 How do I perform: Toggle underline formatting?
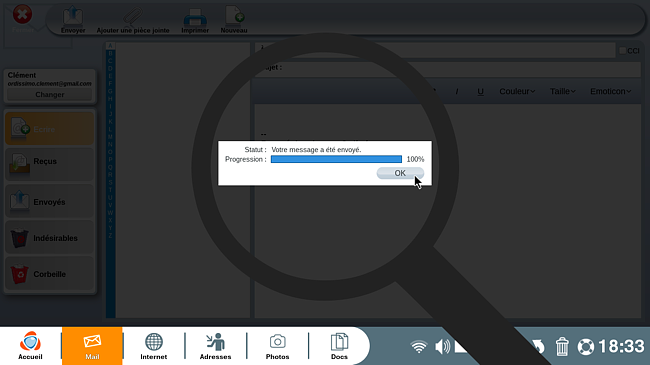(480, 91)
